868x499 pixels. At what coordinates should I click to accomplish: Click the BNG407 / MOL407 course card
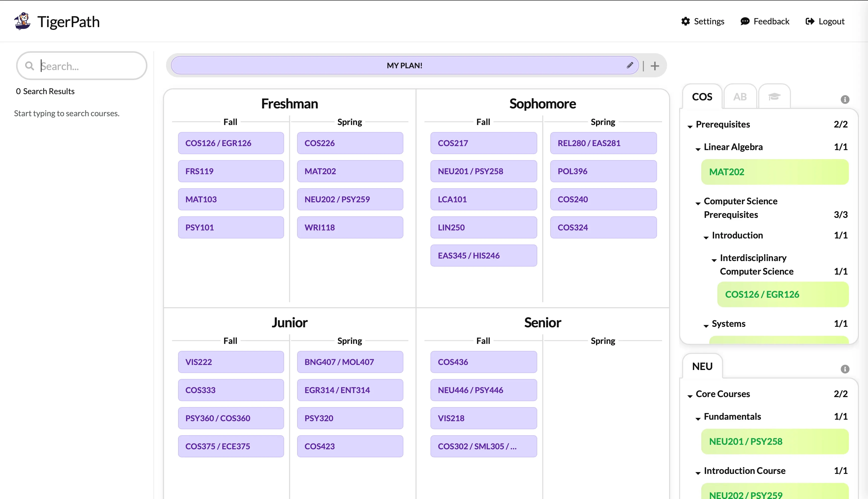coord(350,362)
